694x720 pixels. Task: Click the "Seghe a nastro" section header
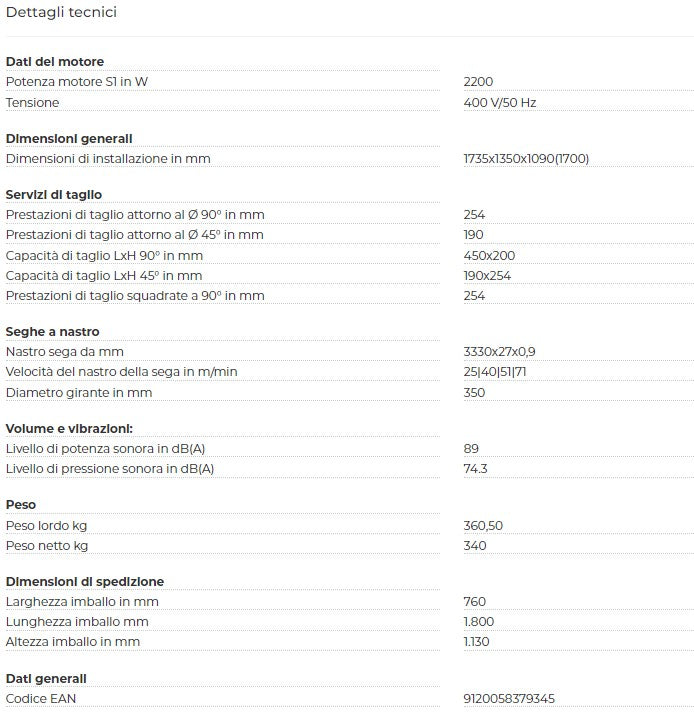53,332
